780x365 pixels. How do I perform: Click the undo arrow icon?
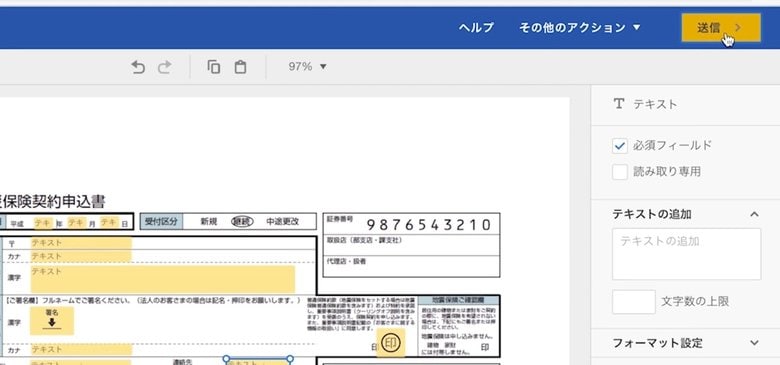[138, 67]
